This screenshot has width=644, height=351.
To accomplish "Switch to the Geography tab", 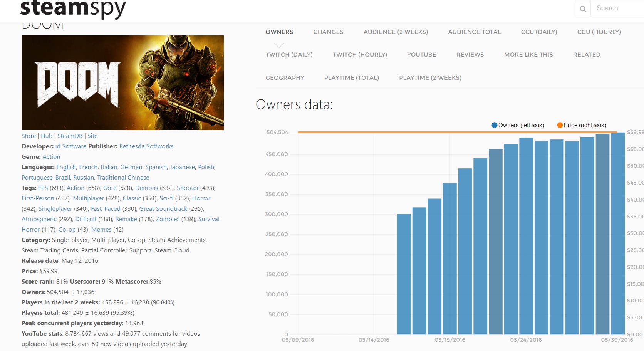I will coord(285,78).
